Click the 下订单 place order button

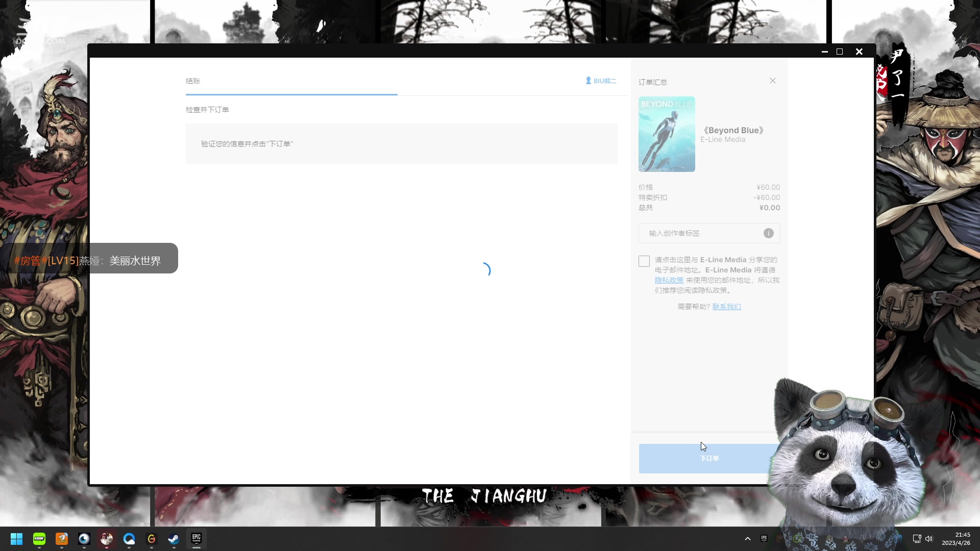(709, 459)
